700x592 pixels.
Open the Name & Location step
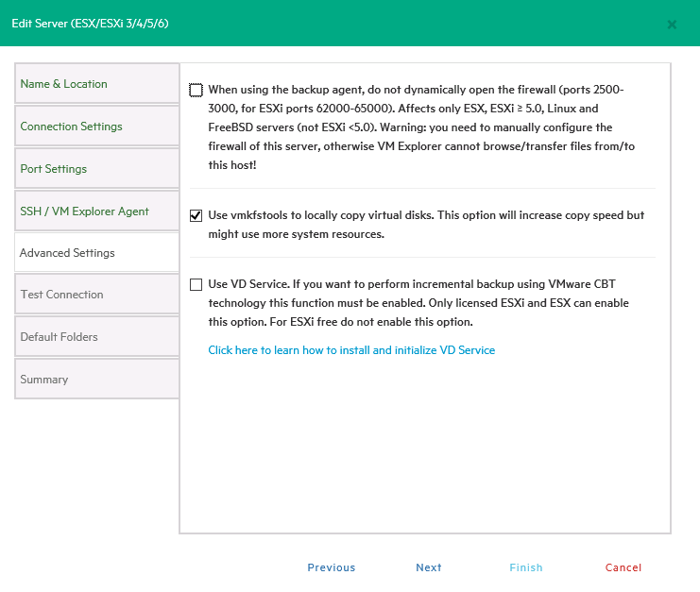[97, 83]
